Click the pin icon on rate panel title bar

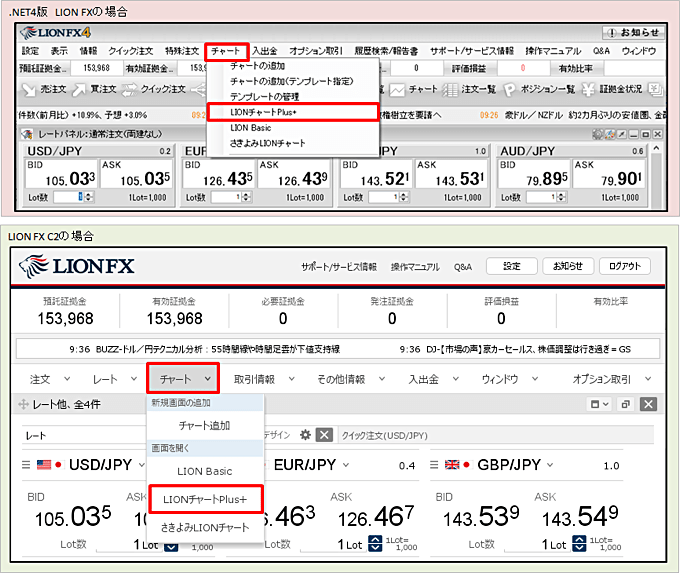[621, 134]
